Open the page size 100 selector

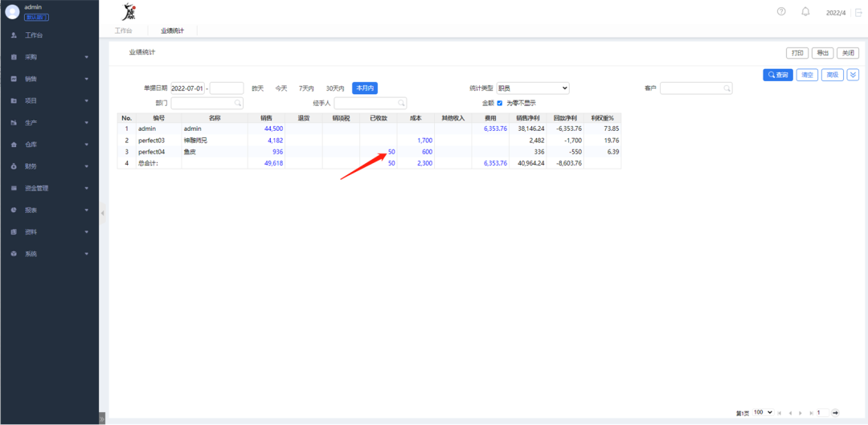click(763, 412)
